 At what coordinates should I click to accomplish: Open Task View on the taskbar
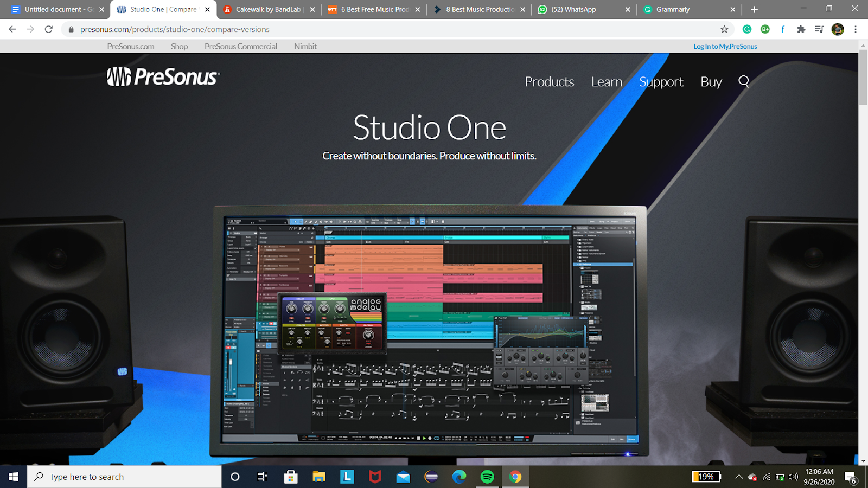(263, 477)
